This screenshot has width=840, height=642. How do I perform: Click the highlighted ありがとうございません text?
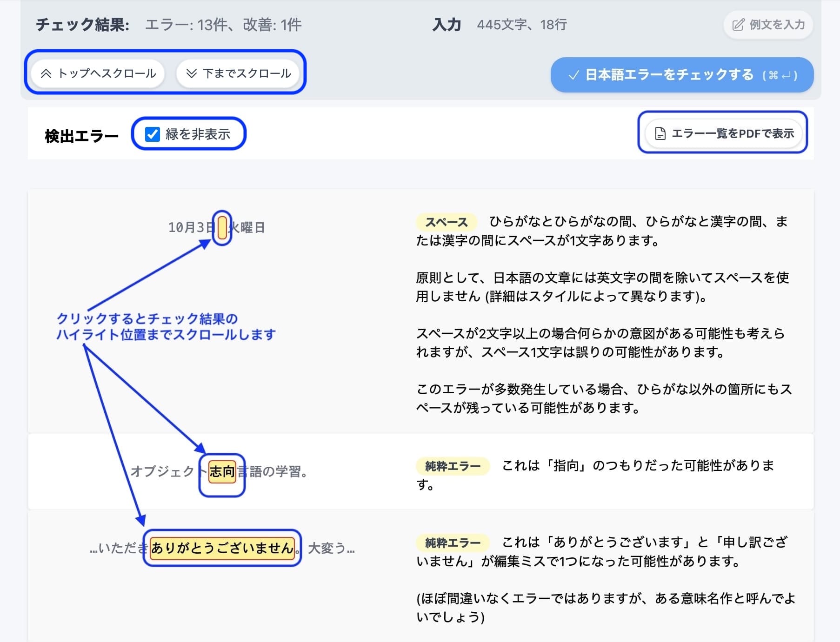click(222, 549)
